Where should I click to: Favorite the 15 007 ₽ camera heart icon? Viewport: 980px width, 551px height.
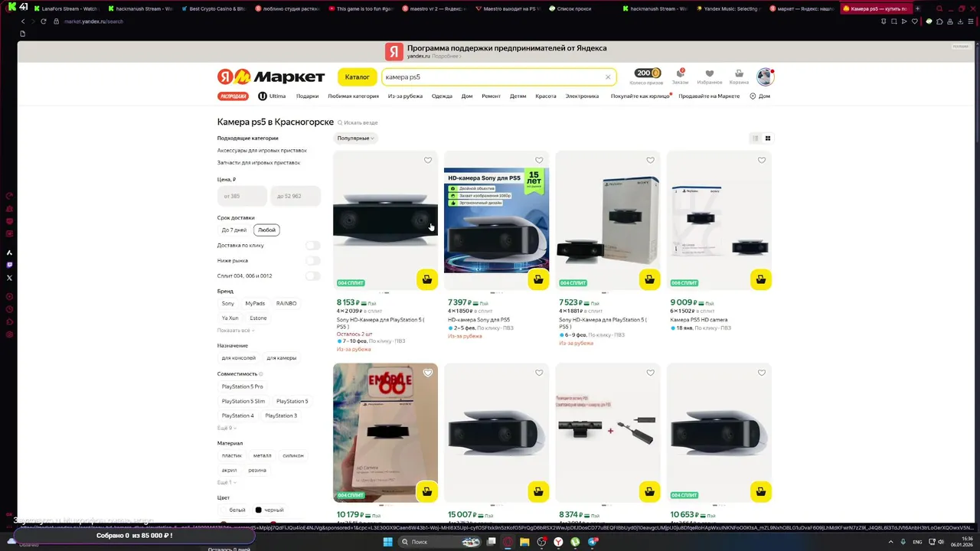539,373
